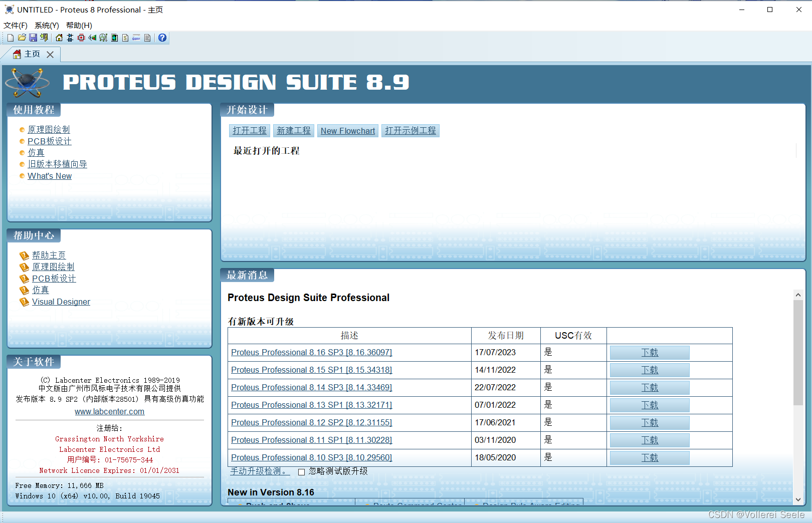Image resolution: width=812 pixels, height=523 pixels.
Task: Click 下载 for the 8.10 SP3 row
Action: [x=650, y=458]
